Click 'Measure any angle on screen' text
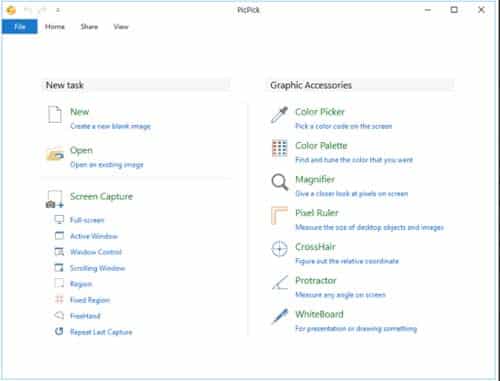The image size is (500, 381). coord(340,295)
